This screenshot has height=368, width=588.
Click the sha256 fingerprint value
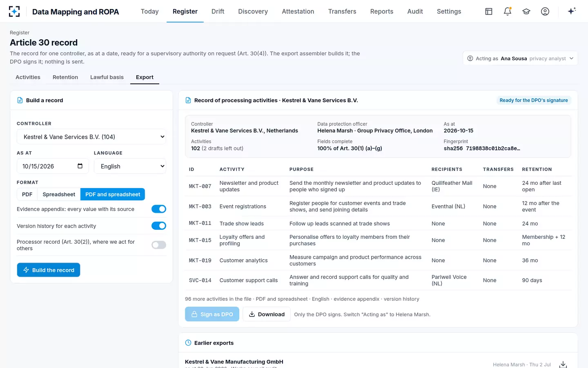[482, 148]
